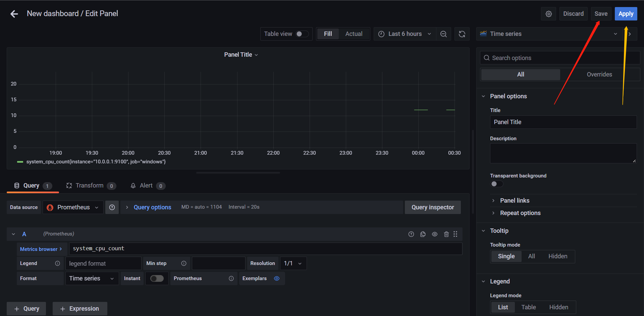Open the data source help icon
Image resolution: width=644 pixels, height=316 pixels.
click(x=112, y=207)
